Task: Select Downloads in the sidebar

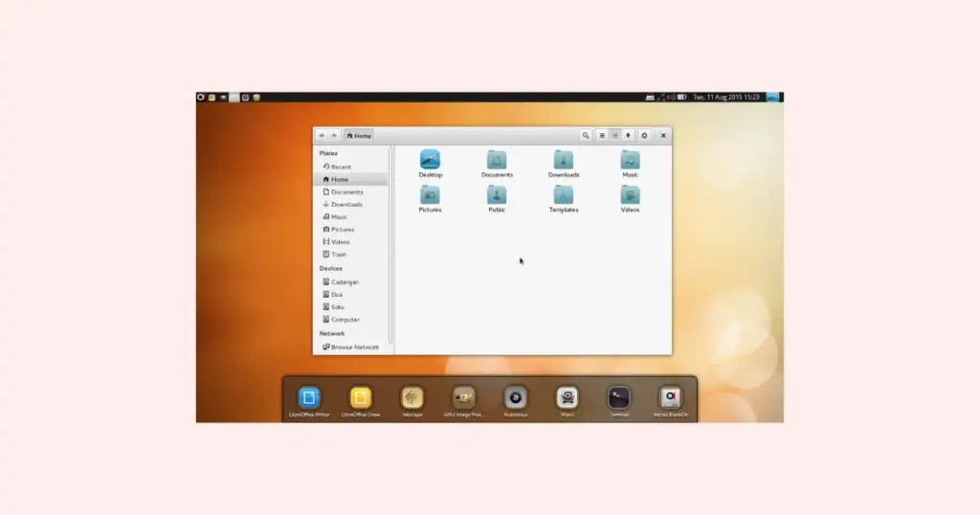Action: click(350, 205)
